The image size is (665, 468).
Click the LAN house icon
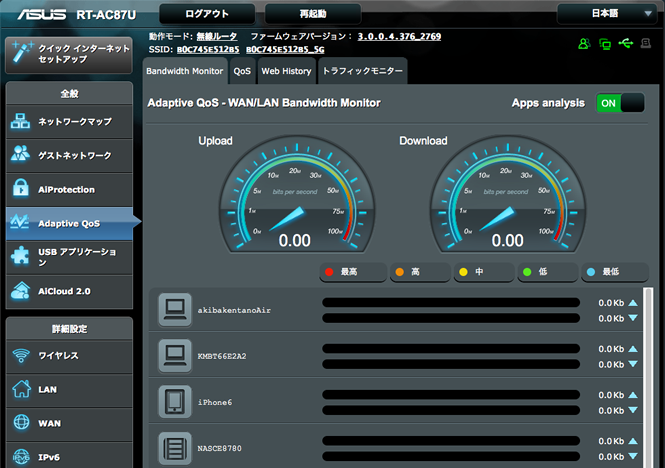(x=21, y=389)
